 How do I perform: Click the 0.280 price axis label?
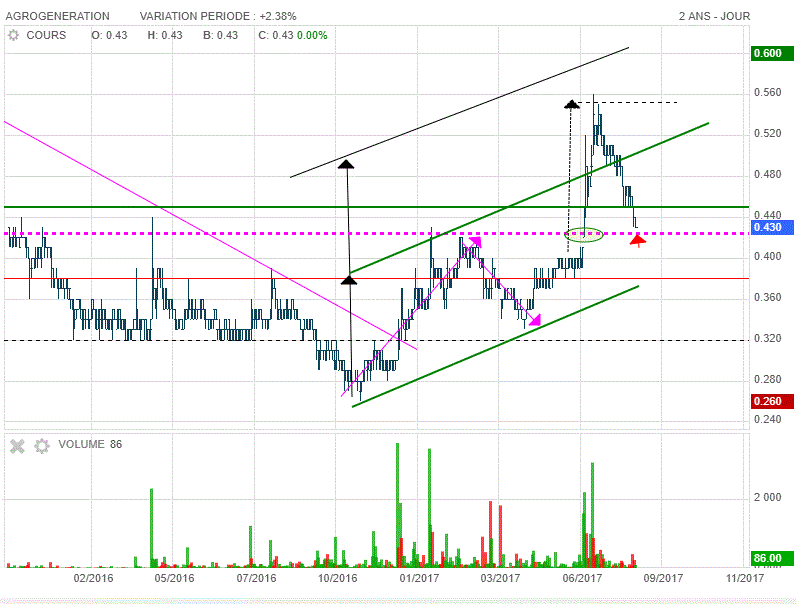click(768, 379)
